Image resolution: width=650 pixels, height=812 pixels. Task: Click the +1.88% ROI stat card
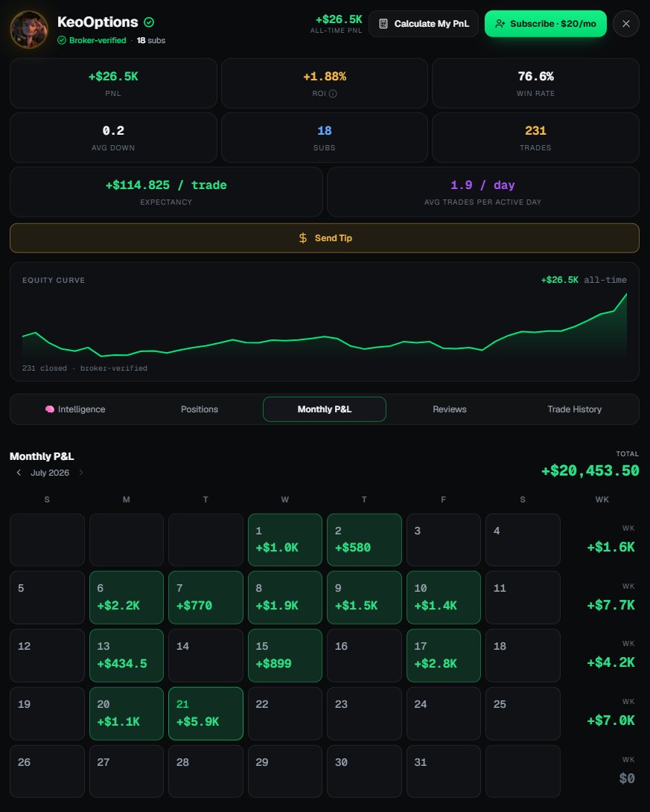(x=324, y=83)
